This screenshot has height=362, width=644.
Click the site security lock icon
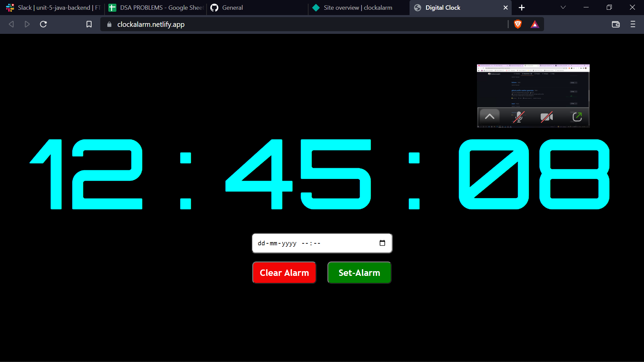pos(109,24)
